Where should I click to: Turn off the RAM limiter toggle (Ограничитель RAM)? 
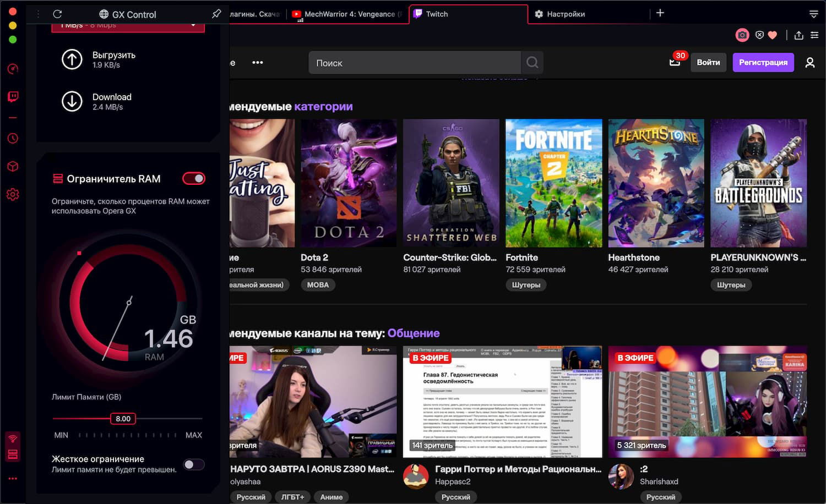[194, 178]
